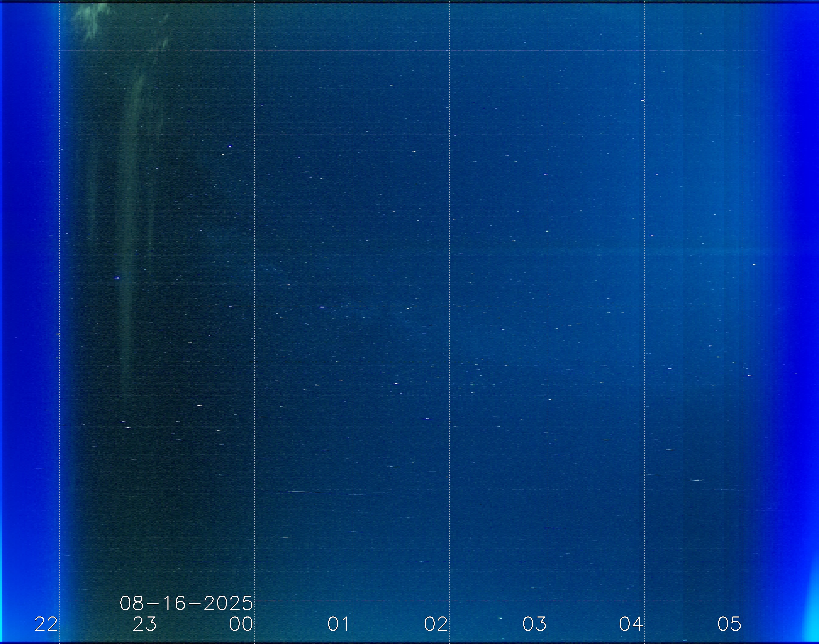This screenshot has height=644, width=819.
Task: Click the 01 hour label
Action: coord(338,624)
